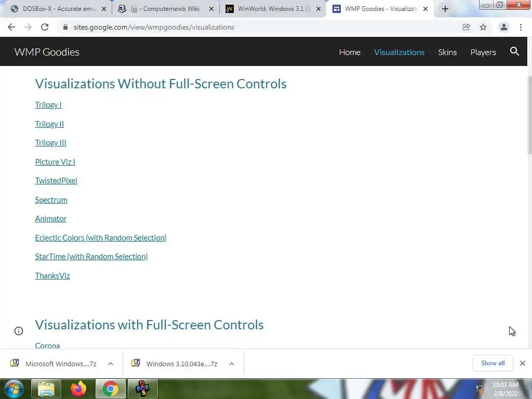The height and width of the screenshot is (399, 532).
Task: Open the Chrome three-dot menu
Action: pyautogui.click(x=521, y=27)
